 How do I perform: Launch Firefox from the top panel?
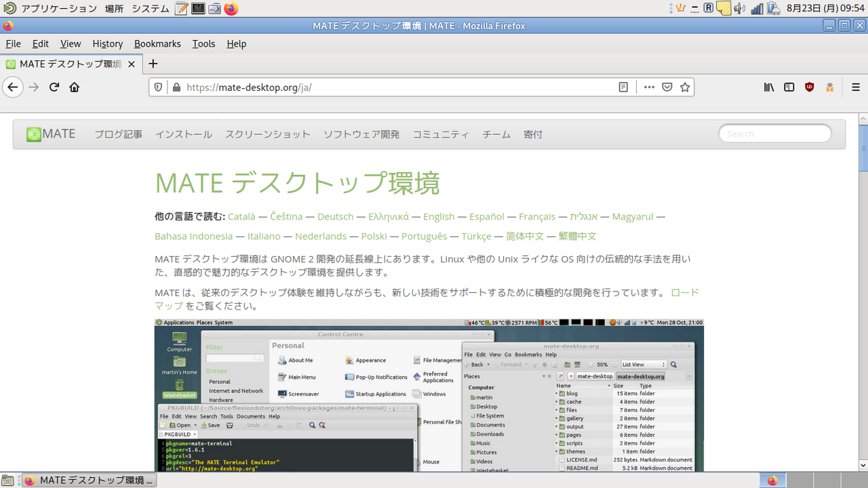(x=231, y=9)
